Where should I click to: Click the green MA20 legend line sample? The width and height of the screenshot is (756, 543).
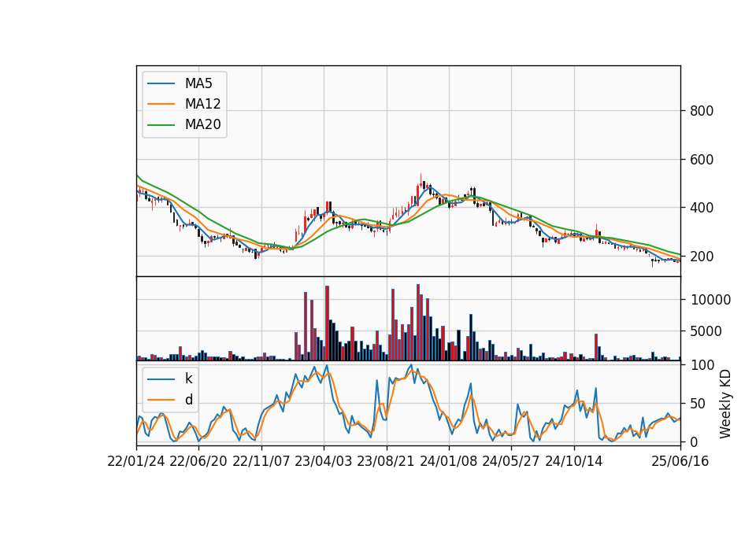click(161, 124)
